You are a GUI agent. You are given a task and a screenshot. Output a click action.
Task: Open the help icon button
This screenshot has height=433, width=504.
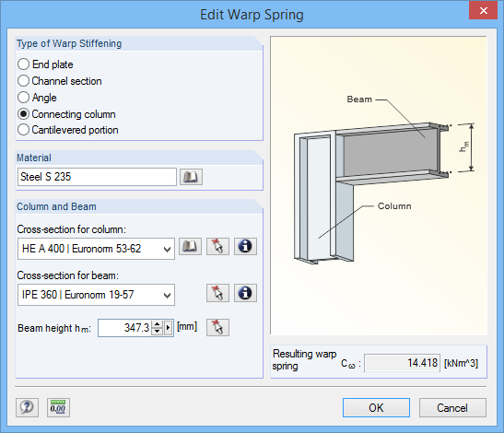click(x=27, y=407)
